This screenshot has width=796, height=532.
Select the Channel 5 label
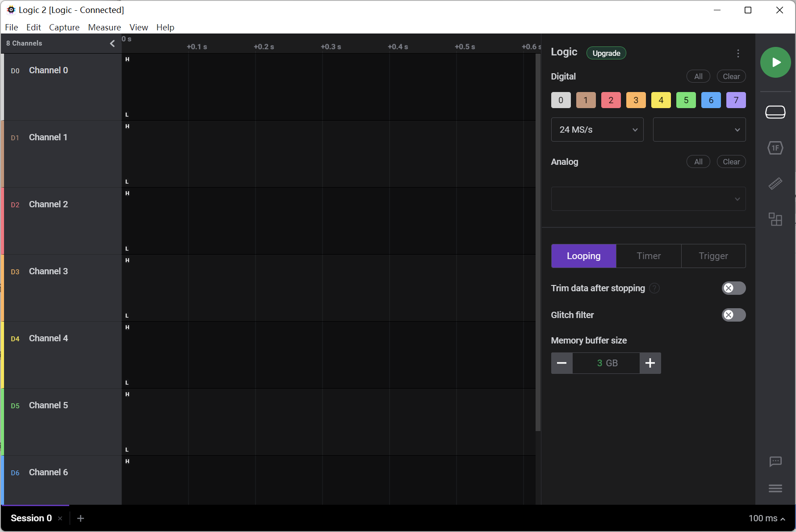tap(48, 405)
